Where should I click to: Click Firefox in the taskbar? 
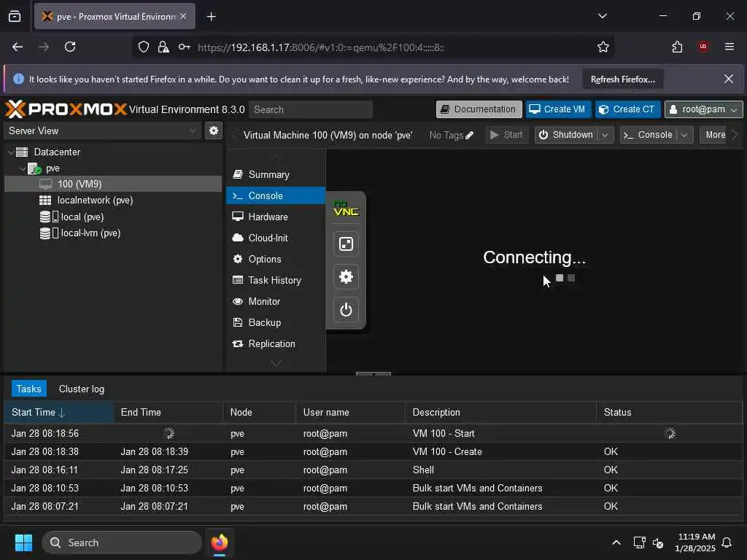point(219,542)
